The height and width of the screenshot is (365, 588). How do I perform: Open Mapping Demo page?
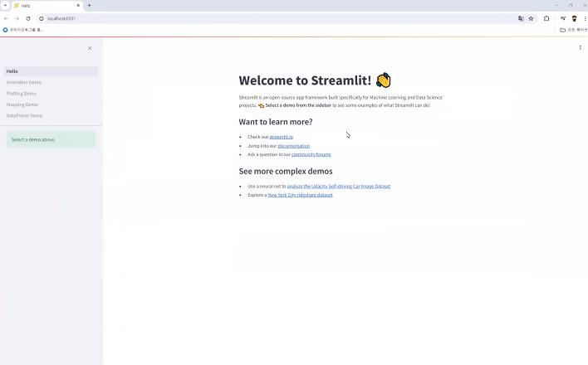pyautogui.click(x=51, y=105)
